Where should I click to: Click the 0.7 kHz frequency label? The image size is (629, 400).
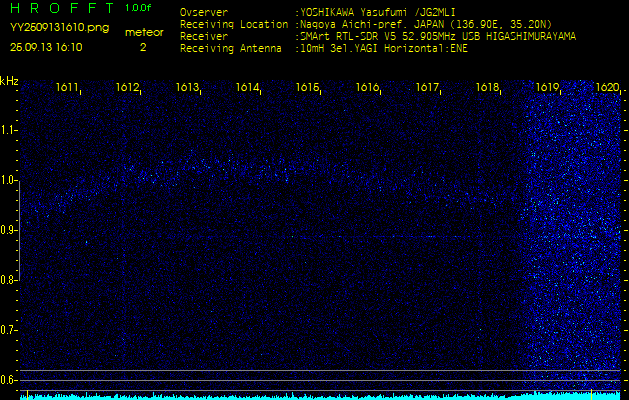pos(10,329)
